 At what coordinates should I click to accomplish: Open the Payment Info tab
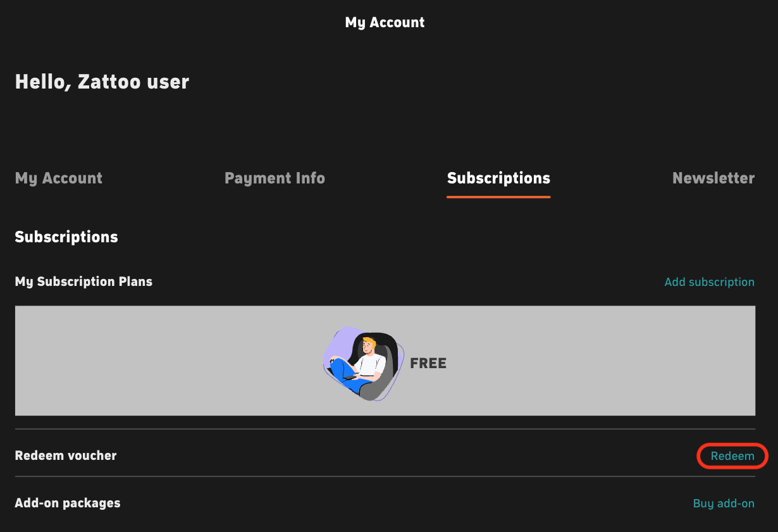(x=275, y=178)
